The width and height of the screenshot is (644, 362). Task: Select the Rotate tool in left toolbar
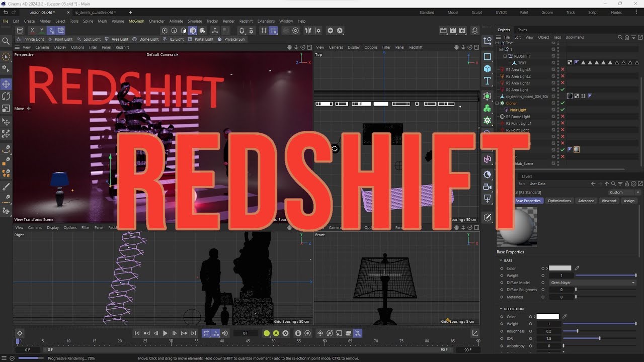[x=6, y=96]
